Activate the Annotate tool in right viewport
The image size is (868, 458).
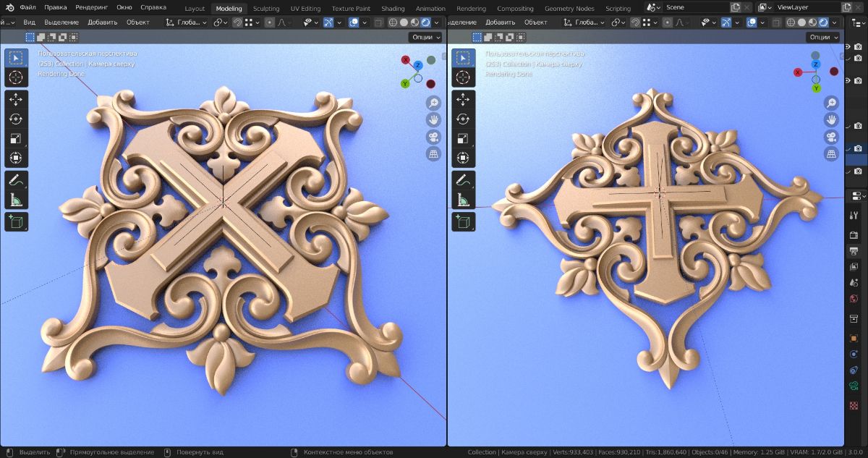point(463,181)
